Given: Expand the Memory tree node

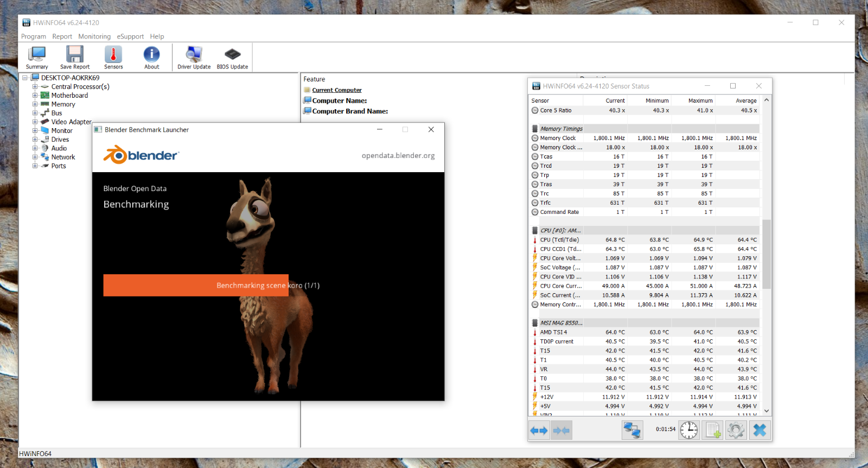Looking at the screenshot, I should pos(35,104).
